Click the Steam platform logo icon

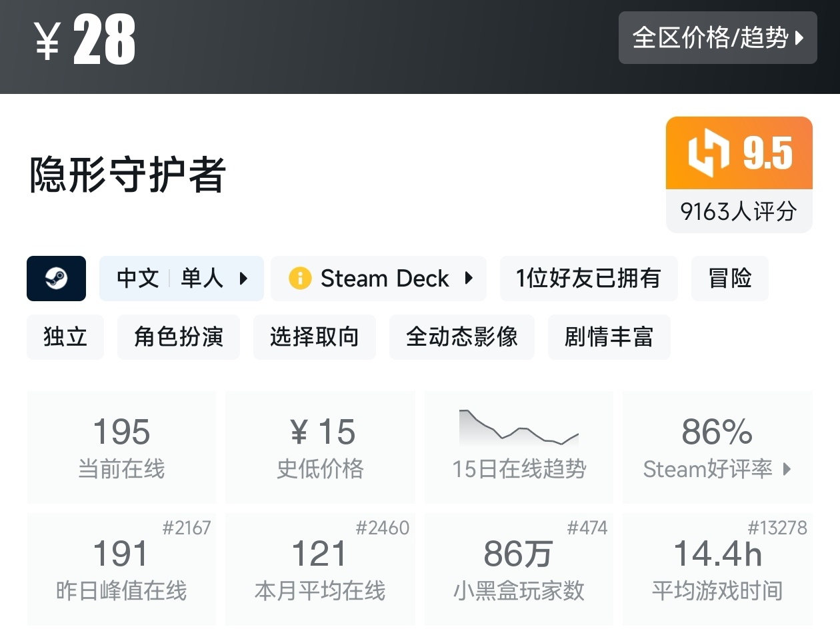click(x=56, y=279)
